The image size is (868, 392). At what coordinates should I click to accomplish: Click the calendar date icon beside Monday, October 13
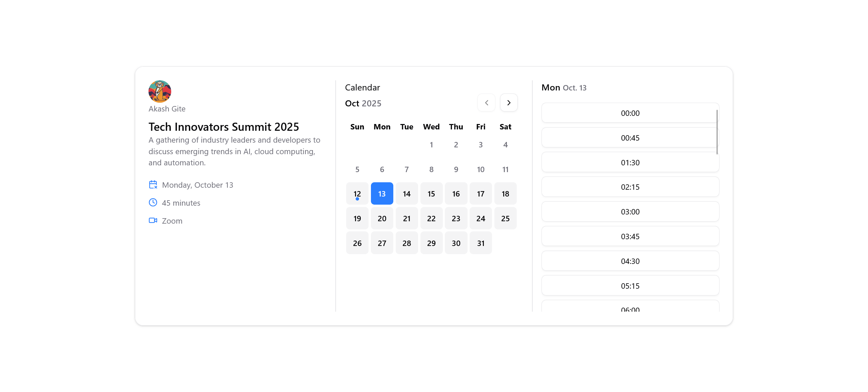click(153, 185)
